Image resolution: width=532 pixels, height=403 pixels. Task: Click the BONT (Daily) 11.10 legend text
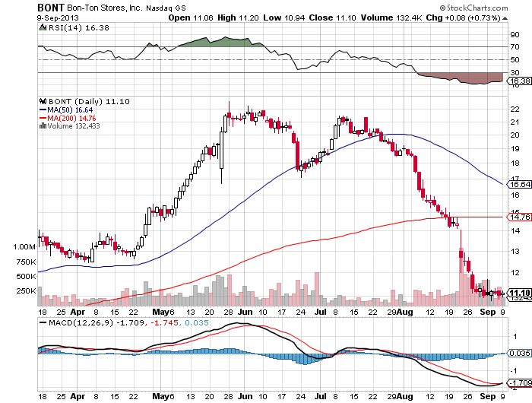[89, 102]
